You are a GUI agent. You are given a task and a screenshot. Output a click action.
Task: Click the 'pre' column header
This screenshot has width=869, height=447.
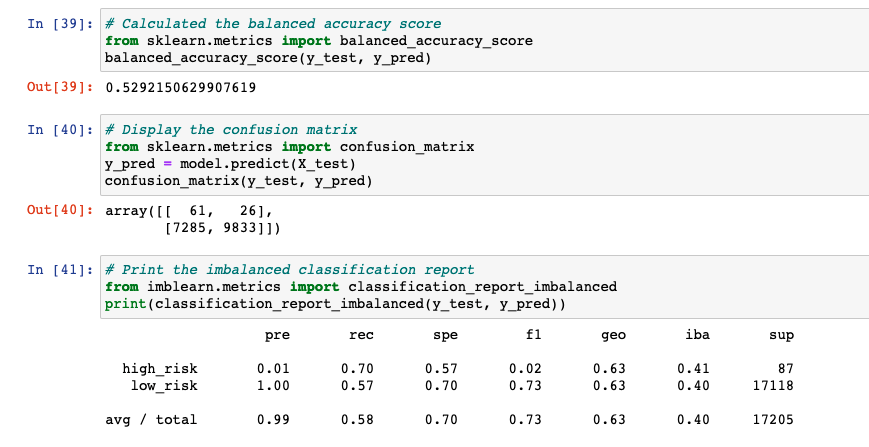point(277,335)
